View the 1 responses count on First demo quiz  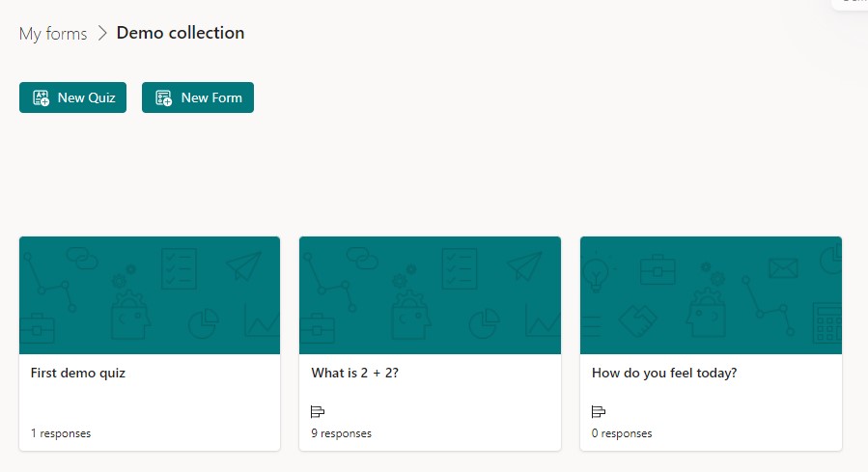point(61,433)
